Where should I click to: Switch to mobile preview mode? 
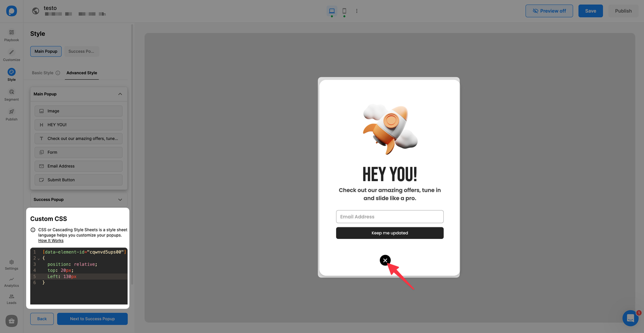(x=344, y=11)
